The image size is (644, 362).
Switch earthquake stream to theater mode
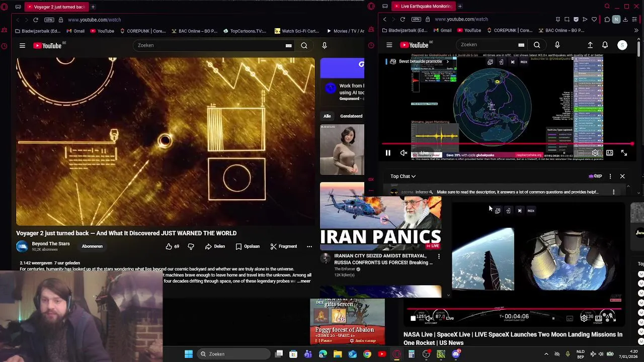pos(609,153)
